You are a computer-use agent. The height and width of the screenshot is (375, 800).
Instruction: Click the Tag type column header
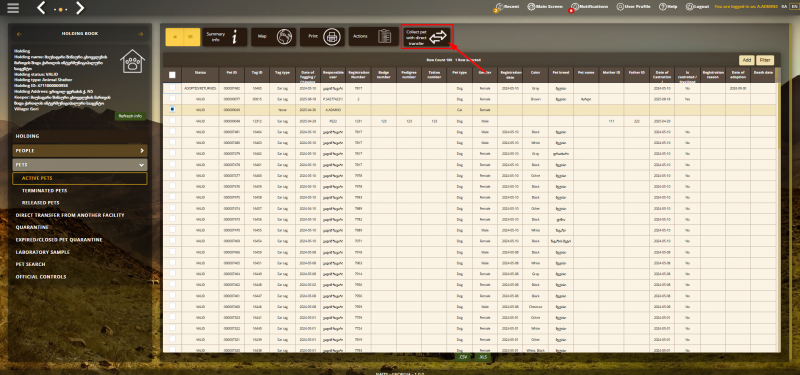(x=283, y=75)
